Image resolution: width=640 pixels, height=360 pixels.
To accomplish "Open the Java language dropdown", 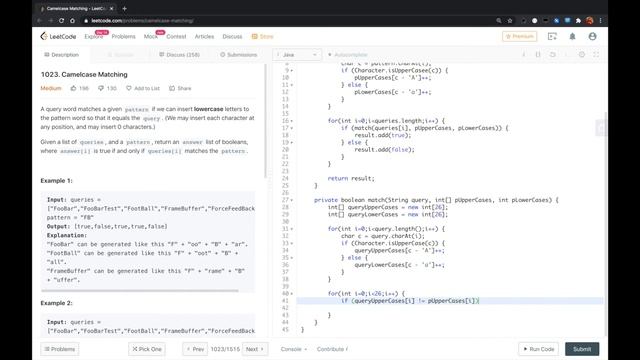I will coord(297,55).
